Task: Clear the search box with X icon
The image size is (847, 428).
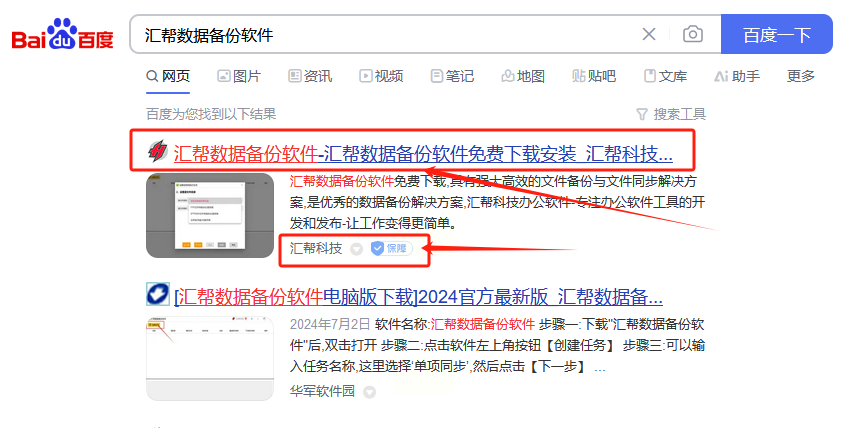Action: pyautogui.click(x=649, y=35)
